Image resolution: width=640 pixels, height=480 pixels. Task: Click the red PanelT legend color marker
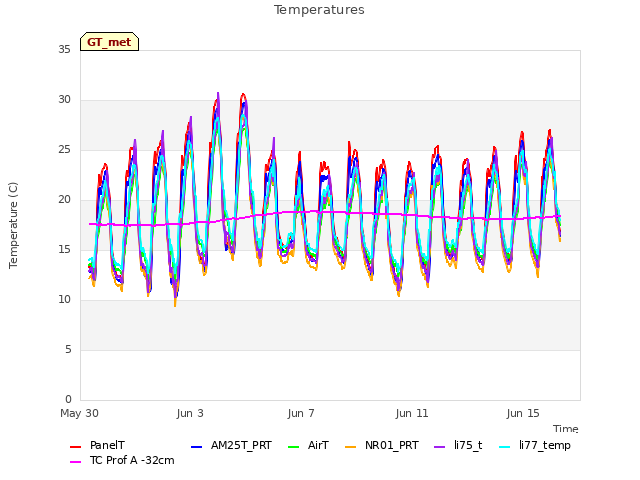click(76, 447)
